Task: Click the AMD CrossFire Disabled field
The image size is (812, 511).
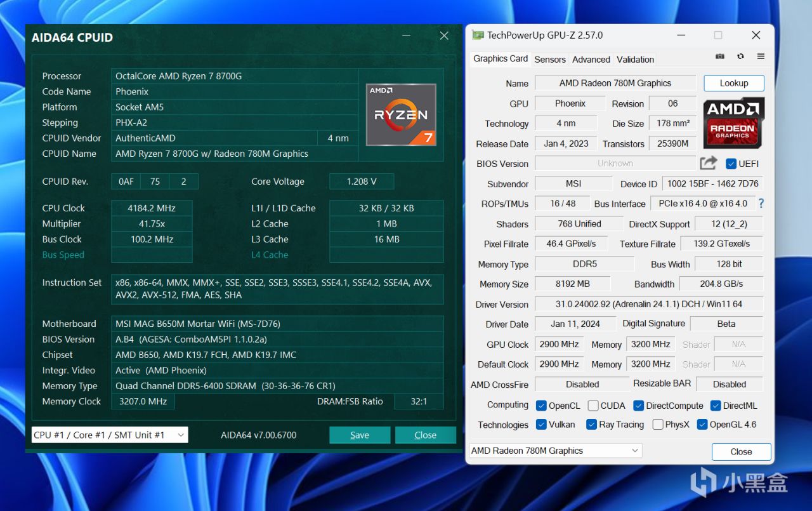Action: click(x=582, y=384)
